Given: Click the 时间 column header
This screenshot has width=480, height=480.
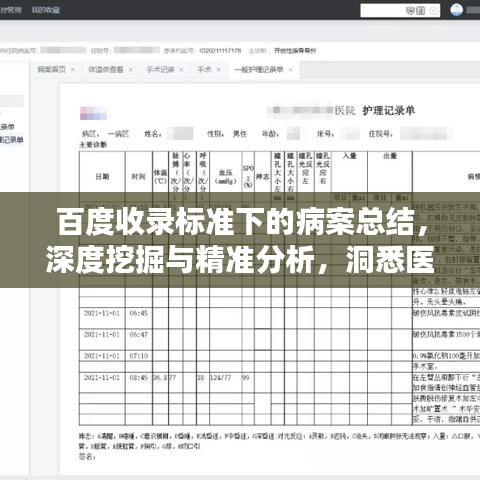Looking at the screenshot, I should (138, 176).
